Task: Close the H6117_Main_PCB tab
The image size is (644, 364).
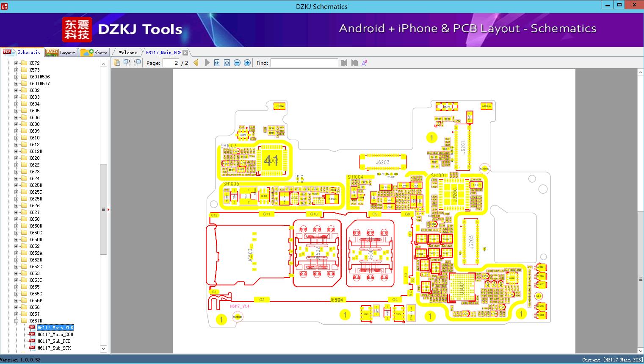Action: point(185,53)
